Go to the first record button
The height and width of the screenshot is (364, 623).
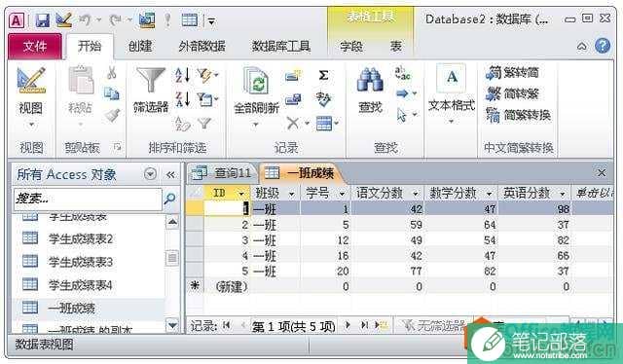point(227,325)
